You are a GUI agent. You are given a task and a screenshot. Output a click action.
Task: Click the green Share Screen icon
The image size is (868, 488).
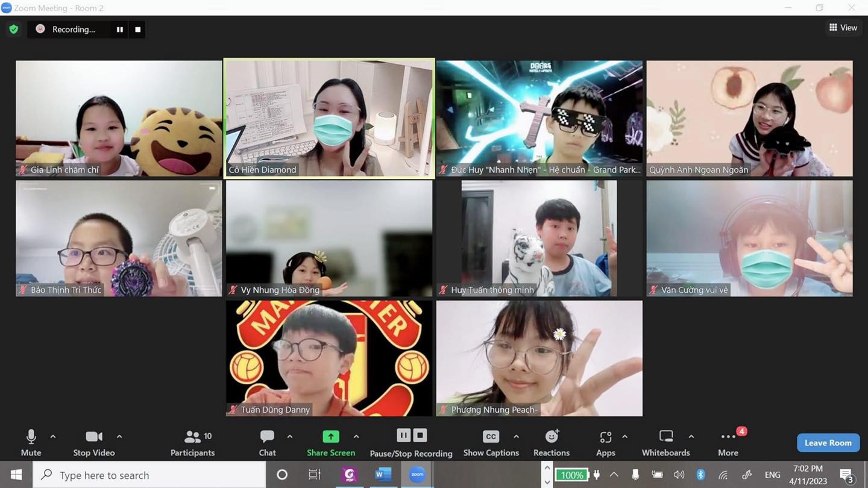331,437
